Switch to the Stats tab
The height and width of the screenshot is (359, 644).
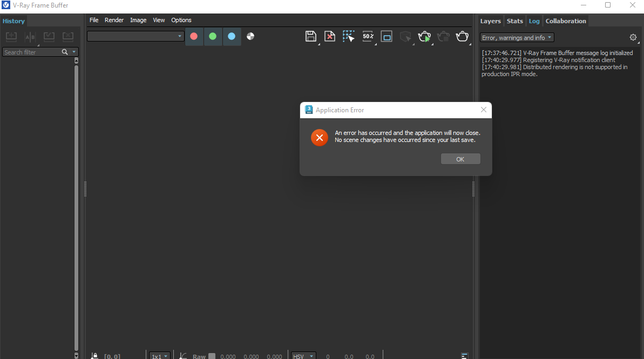pos(514,21)
